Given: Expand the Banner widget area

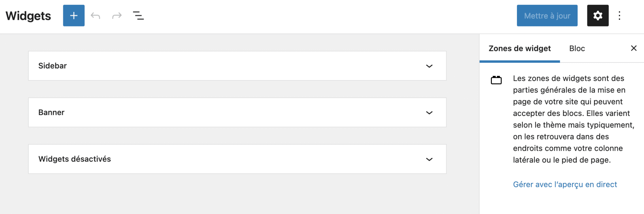Looking at the screenshot, I should pyautogui.click(x=429, y=112).
